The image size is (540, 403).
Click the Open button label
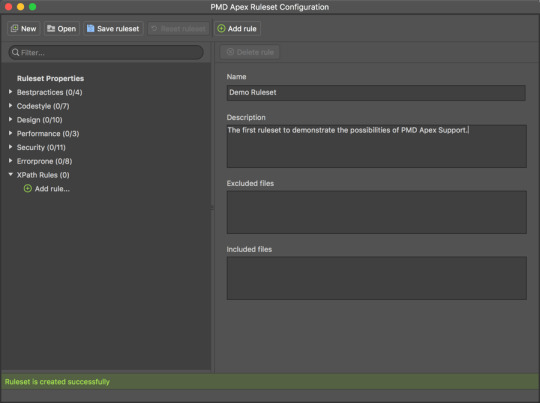click(67, 29)
